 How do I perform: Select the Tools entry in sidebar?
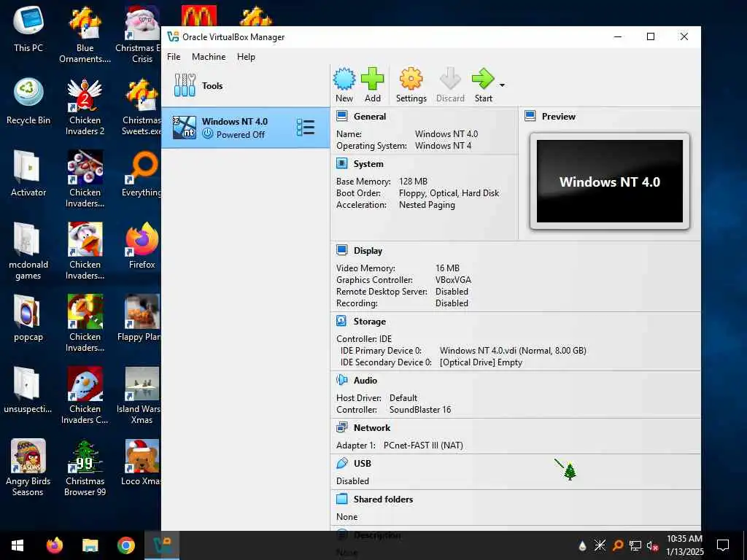point(245,86)
